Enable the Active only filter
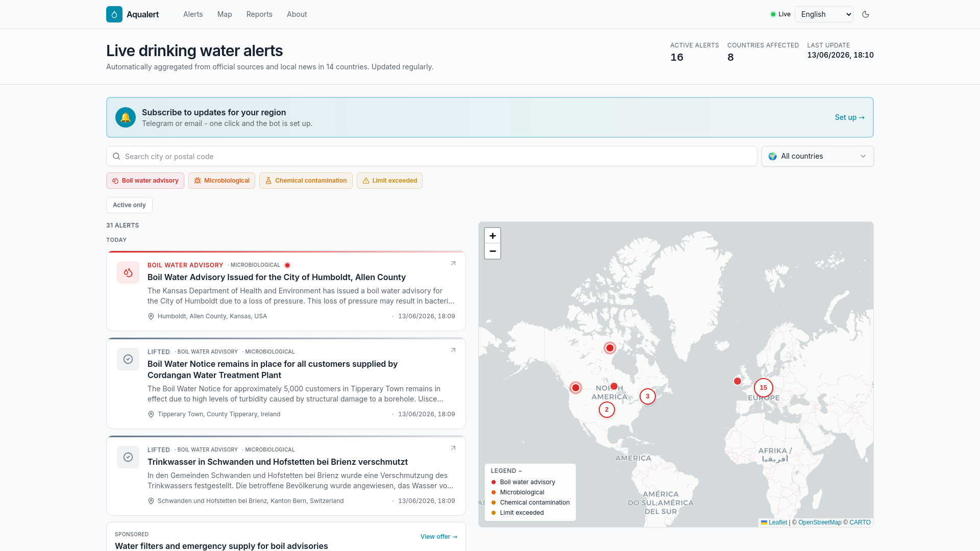 (x=129, y=205)
